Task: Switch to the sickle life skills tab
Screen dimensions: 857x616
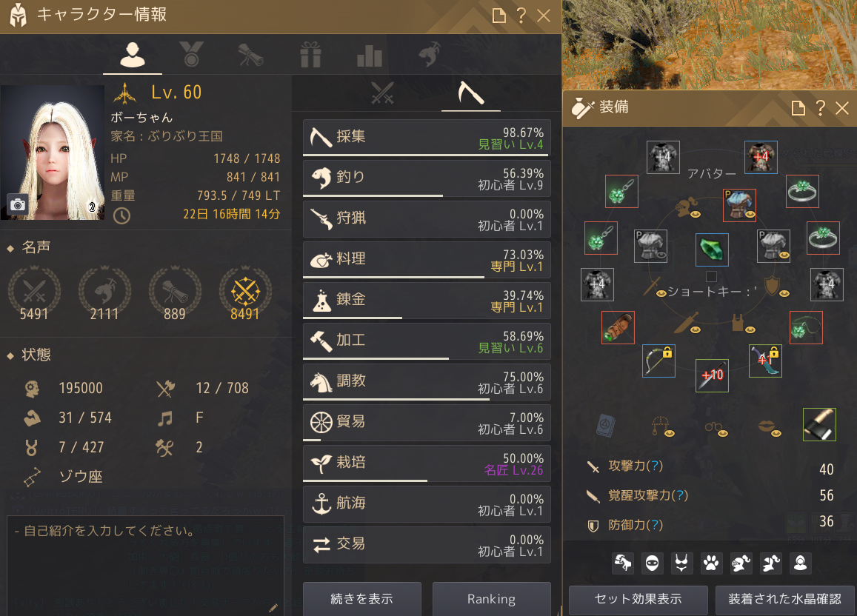Action: [470, 93]
